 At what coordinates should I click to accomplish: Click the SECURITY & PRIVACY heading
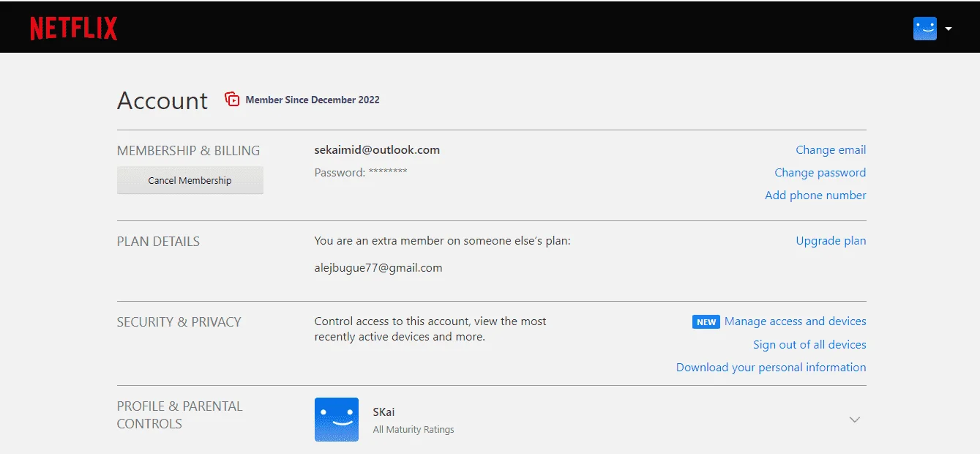179,321
